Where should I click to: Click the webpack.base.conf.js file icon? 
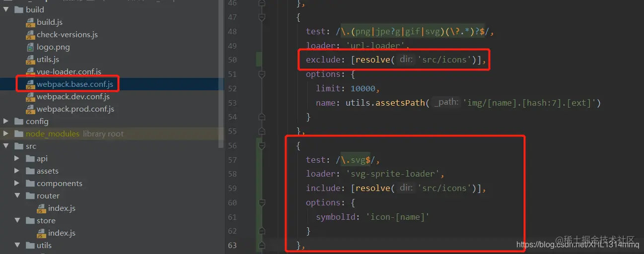click(29, 84)
